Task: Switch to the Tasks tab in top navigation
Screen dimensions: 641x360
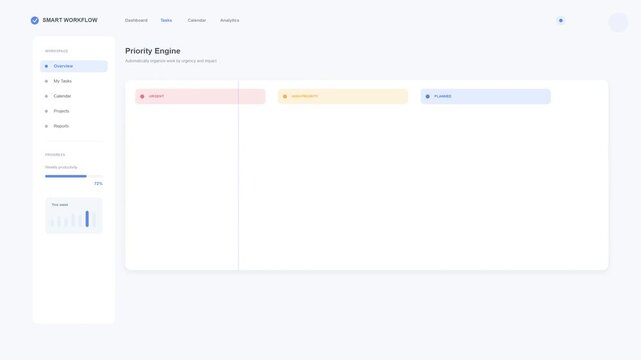Action: point(166,20)
